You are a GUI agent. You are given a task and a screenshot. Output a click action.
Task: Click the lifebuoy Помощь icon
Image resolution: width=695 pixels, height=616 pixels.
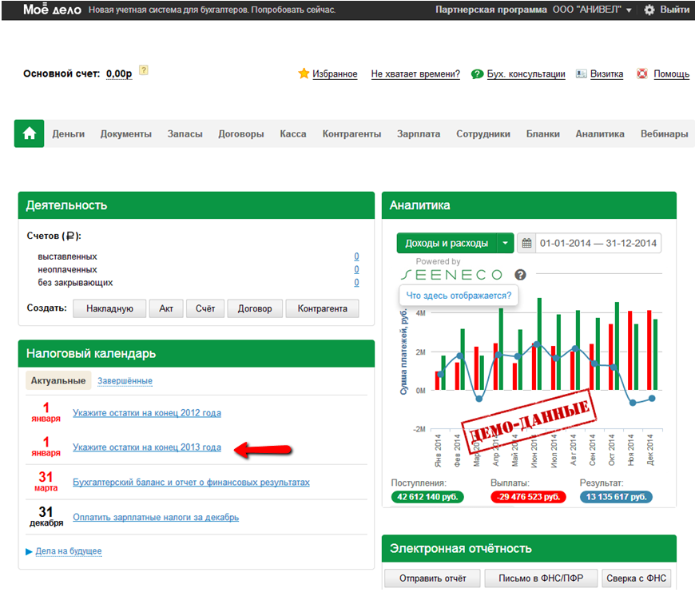click(x=641, y=74)
